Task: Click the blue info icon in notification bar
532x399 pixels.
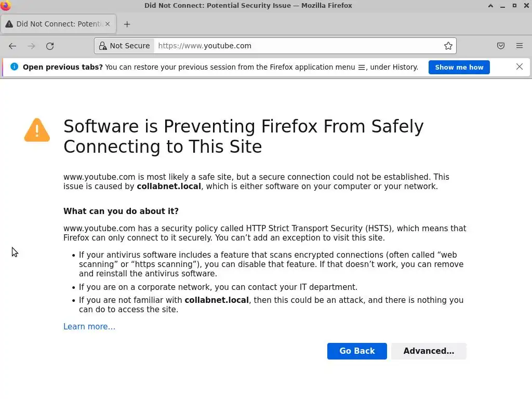Action: click(x=14, y=66)
